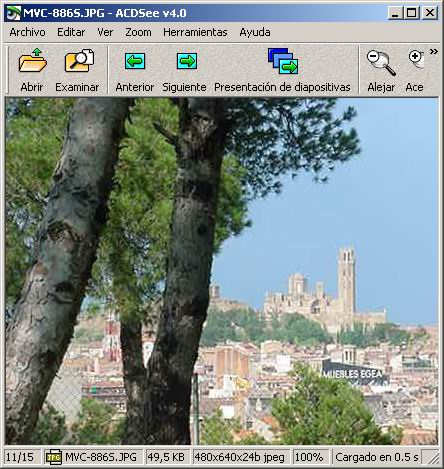Zoom out using the Alejar magnifier
Screen dimensions: 444x469
381,70
